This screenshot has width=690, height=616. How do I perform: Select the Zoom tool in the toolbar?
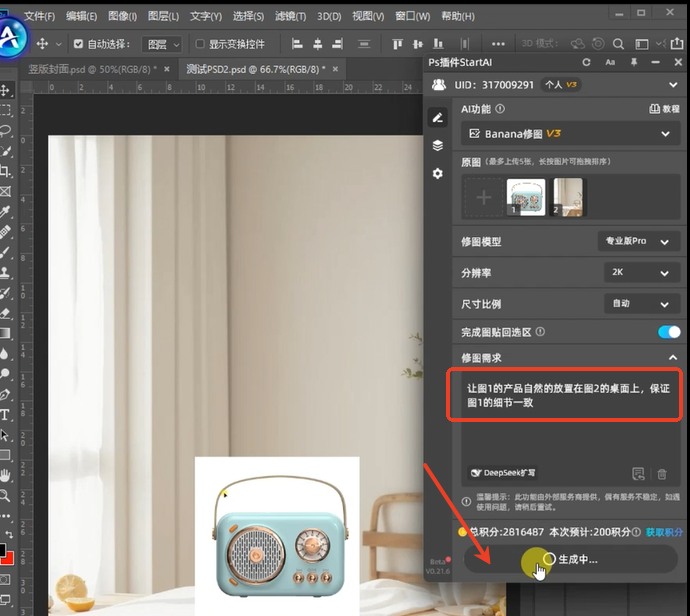(x=5, y=496)
